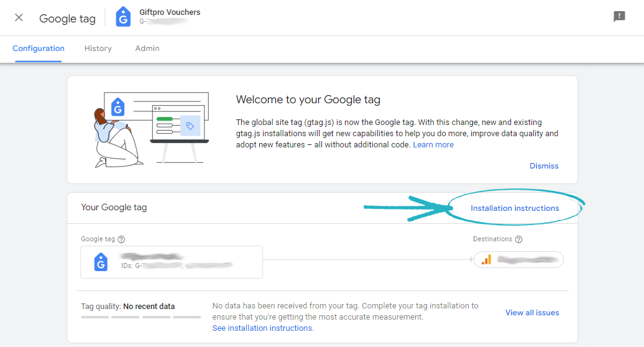Click the tag IDs text in the card
This screenshot has width=644, height=347.
tap(177, 266)
